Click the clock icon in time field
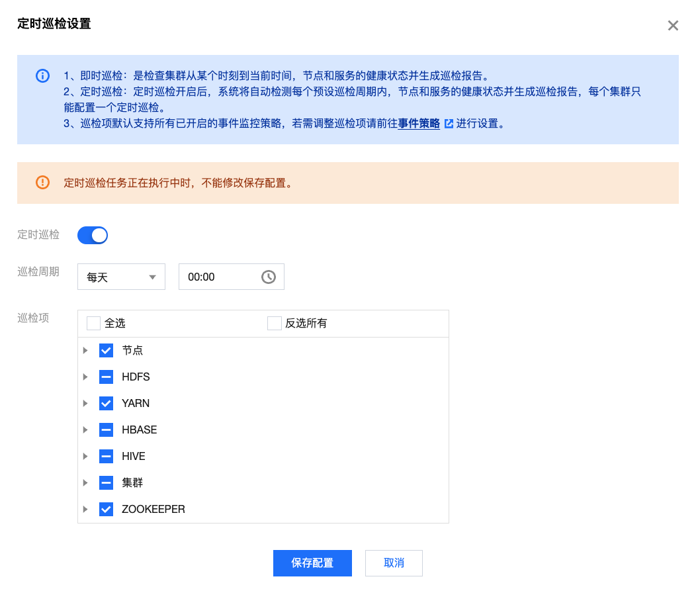This screenshot has width=700, height=593. [x=268, y=277]
